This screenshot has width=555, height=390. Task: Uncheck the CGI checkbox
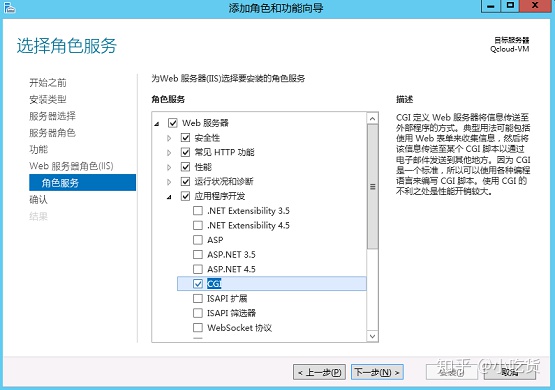(x=198, y=283)
